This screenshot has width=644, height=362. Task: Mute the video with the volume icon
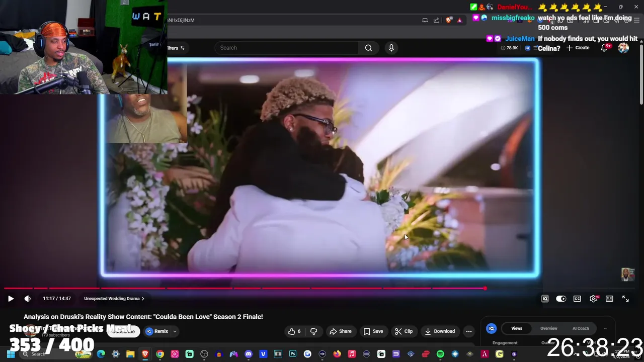pos(28,299)
